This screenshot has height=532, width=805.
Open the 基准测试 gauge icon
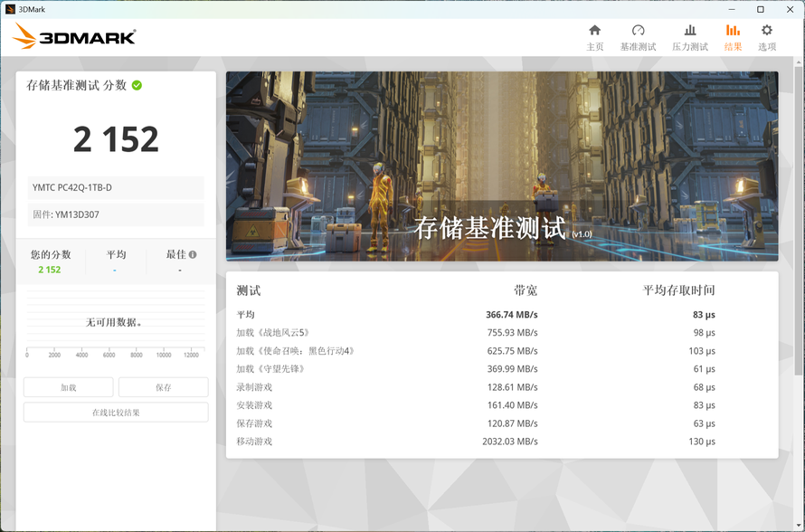tap(638, 30)
